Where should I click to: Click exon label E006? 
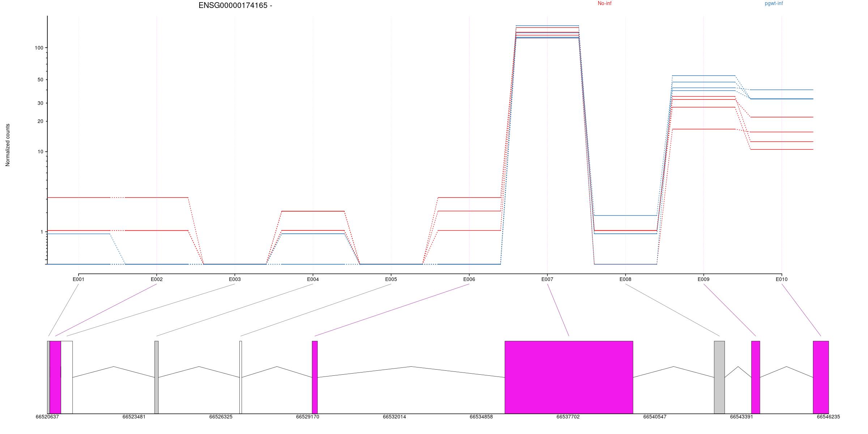tap(469, 279)
